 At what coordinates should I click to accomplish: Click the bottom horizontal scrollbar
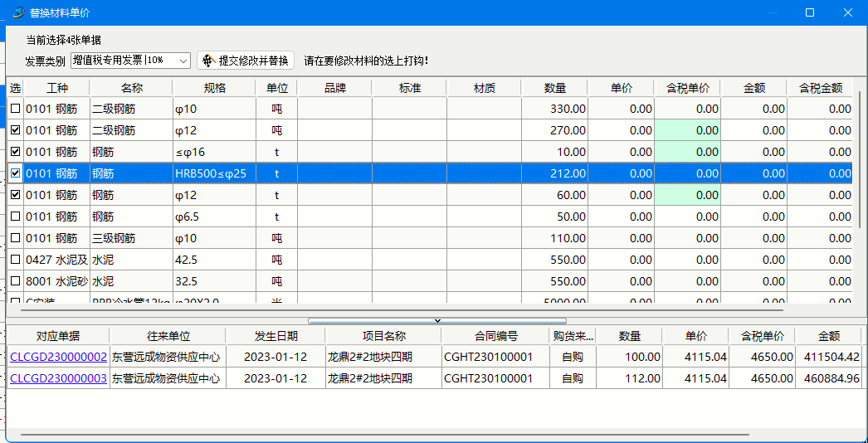click(382, 434)
